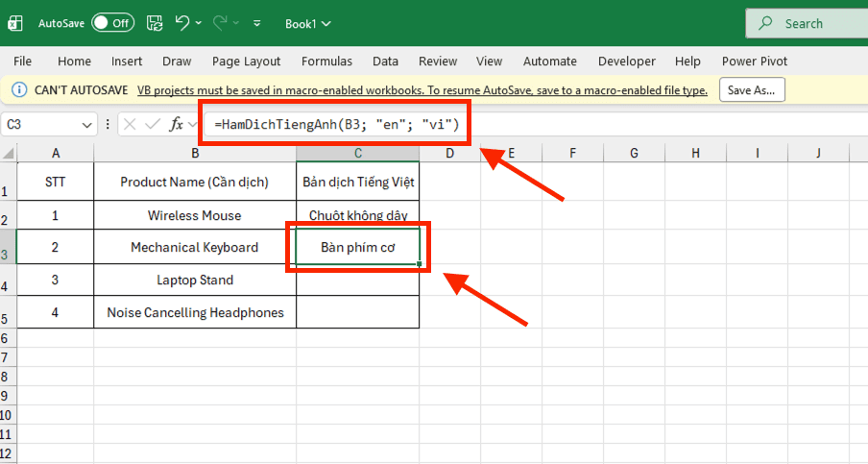This screenshot has height=464, width=868.
Task: Select column B header
Action: pos(195,153)
